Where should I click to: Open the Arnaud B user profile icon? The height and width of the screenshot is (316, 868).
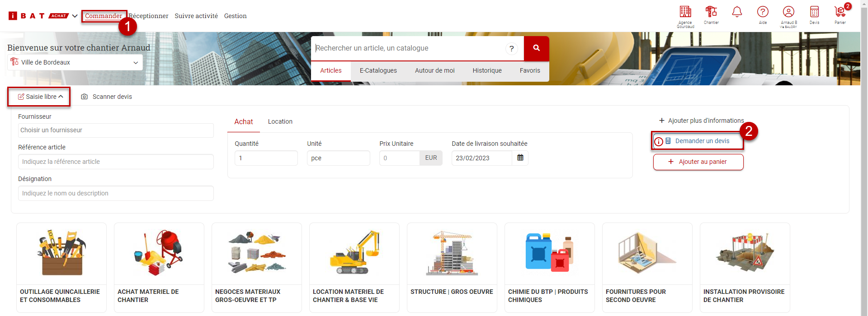788,12
